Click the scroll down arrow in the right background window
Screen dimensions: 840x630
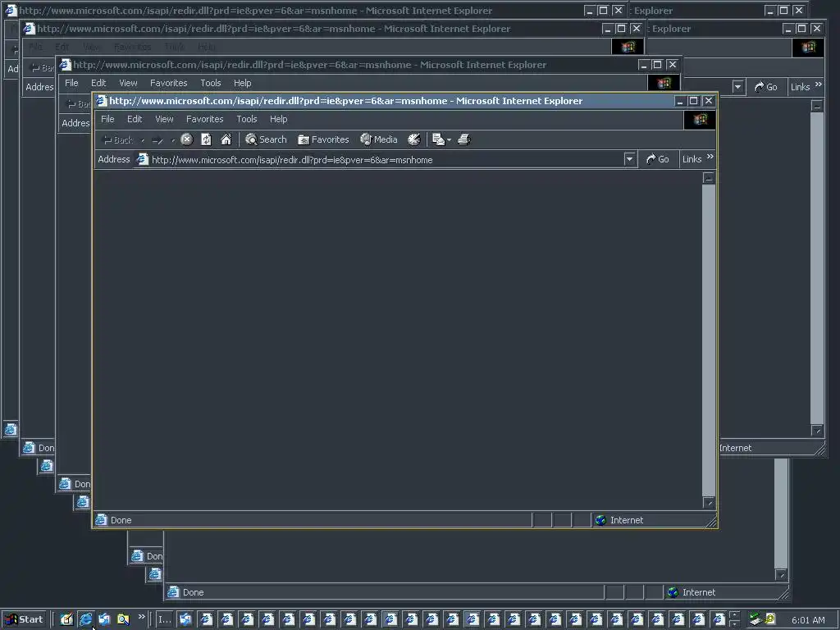(817, 430)
